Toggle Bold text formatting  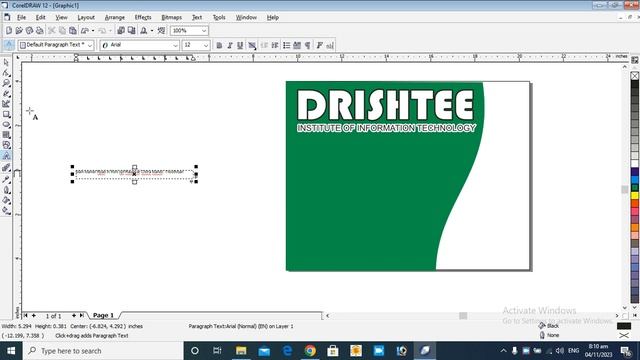click(x=219, y=45)
